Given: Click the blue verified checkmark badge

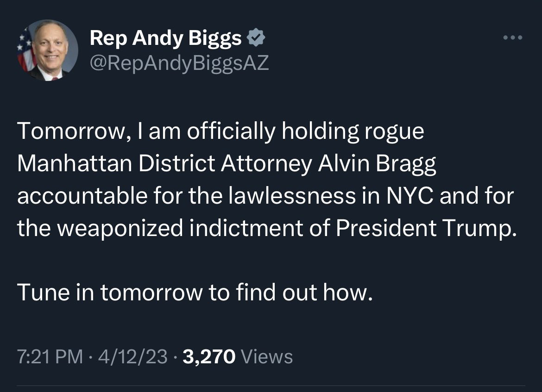Looking at the screenshot, I should click(x=256, y=37).
